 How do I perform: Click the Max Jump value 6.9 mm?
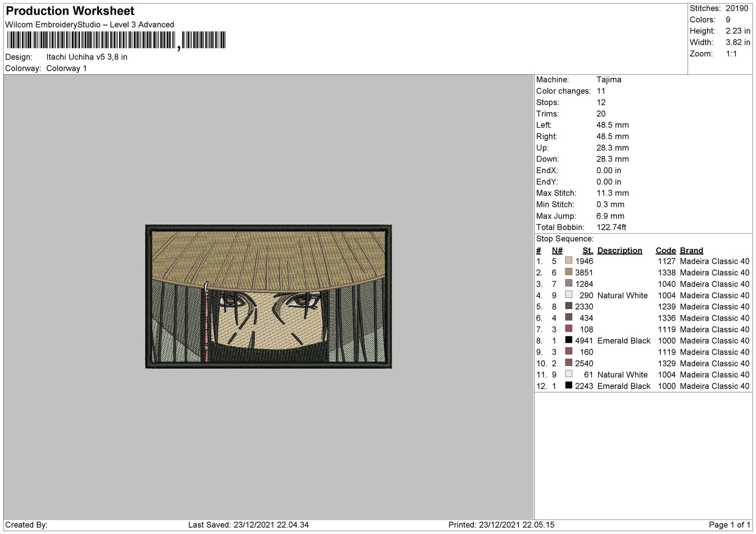(611, 216)
